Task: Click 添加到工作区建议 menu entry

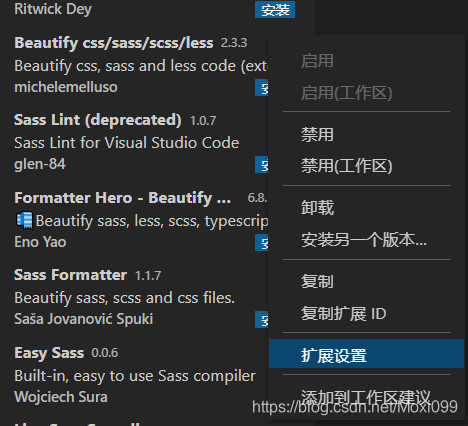Action: coord(366,397)
